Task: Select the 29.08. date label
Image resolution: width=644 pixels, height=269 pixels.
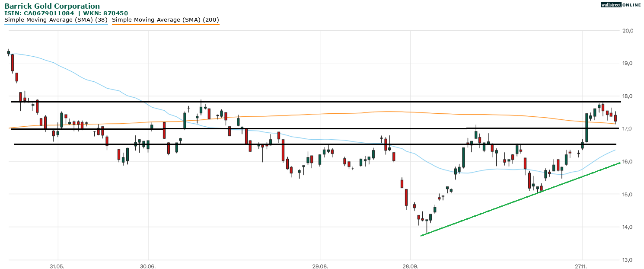Action: [x=320, y=266]
